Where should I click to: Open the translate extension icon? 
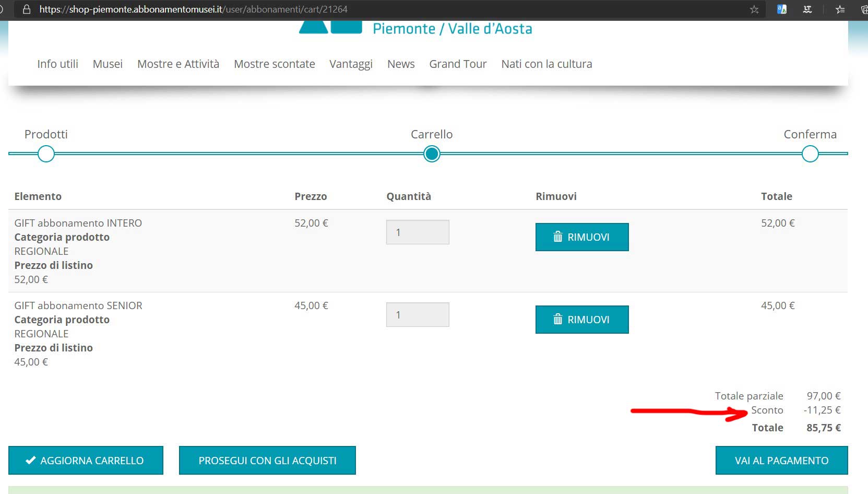click(x=782, y=9)
